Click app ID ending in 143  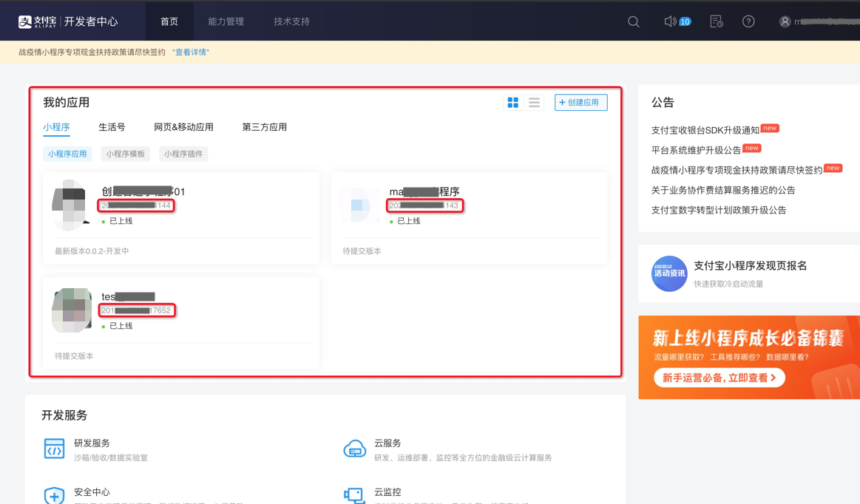(424, 205)
